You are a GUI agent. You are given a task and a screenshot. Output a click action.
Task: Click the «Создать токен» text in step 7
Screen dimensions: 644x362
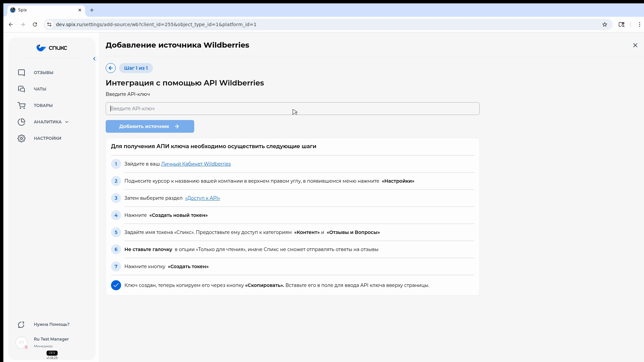(x=188, y=266)
